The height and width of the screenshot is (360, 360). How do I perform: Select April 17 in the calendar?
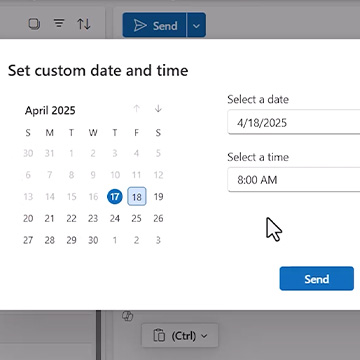115,197
